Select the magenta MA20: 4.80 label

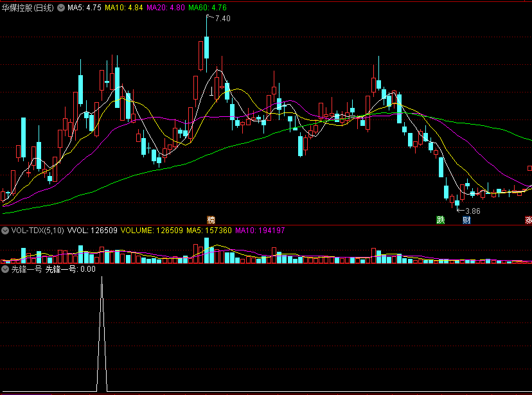pos(166,8)
